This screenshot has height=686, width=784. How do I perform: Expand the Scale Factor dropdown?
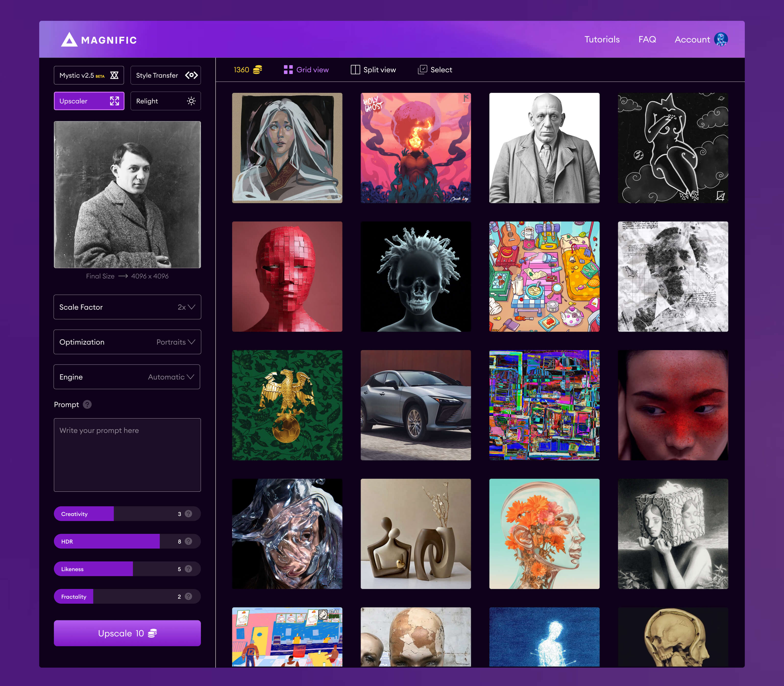pyautogui.click(x=127, y=307)
